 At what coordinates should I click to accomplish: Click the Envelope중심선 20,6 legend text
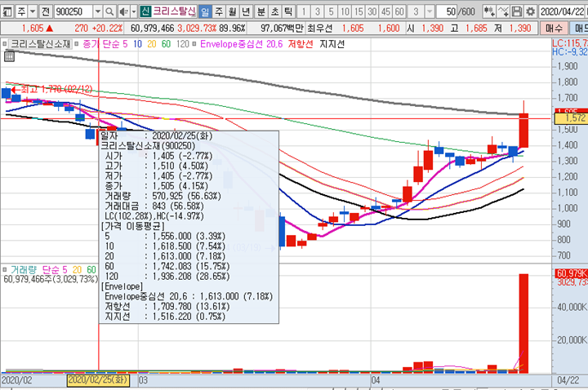click(241, 44)
